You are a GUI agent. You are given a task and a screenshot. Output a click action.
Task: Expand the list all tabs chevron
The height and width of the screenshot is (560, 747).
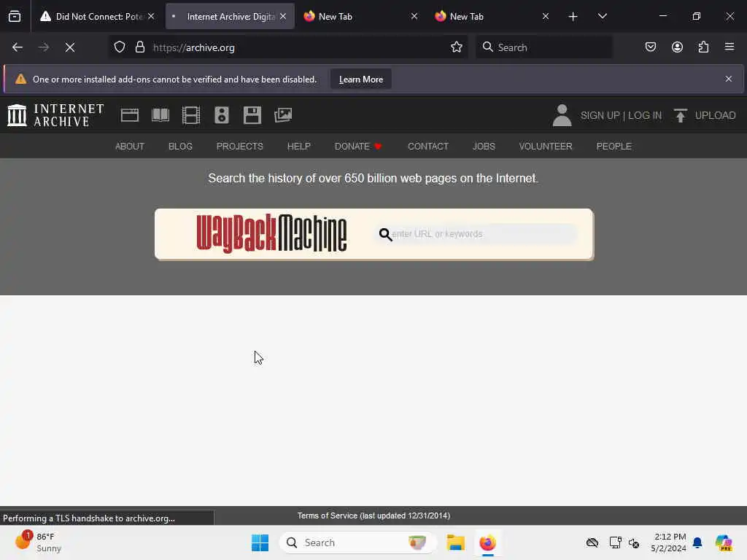coord(602,16)
